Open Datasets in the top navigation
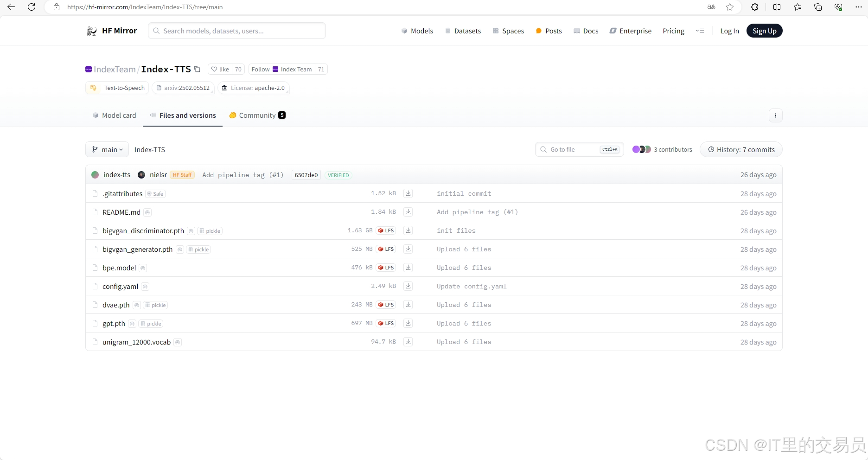The height and width of the screenshot is (460, 868). (x=463, y=31)
